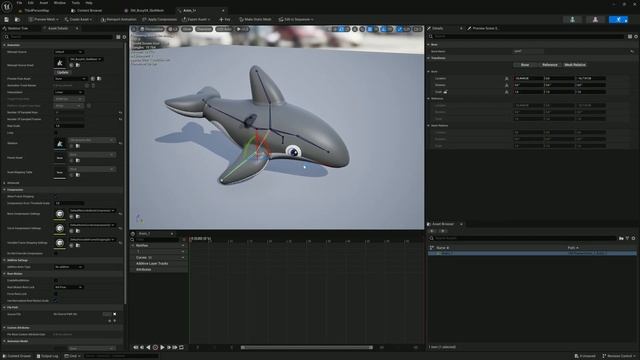Image resolution: width=640 pixels, height=360 pixels.
Task: Toggle the Force Root Lock checkbox
Action: (56, 294)
